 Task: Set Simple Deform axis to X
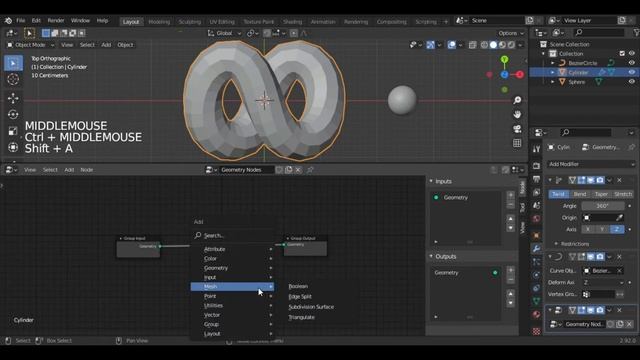(x=588, y=229)
